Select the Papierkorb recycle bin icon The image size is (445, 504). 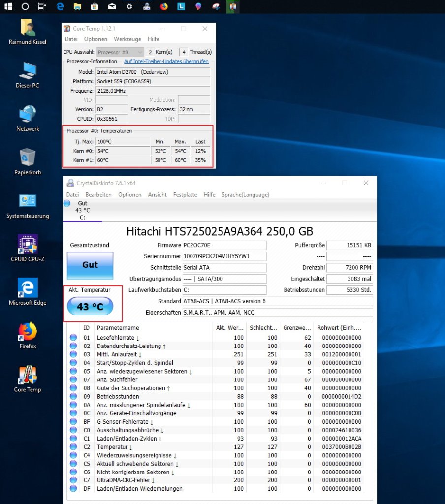click(28, 162)
